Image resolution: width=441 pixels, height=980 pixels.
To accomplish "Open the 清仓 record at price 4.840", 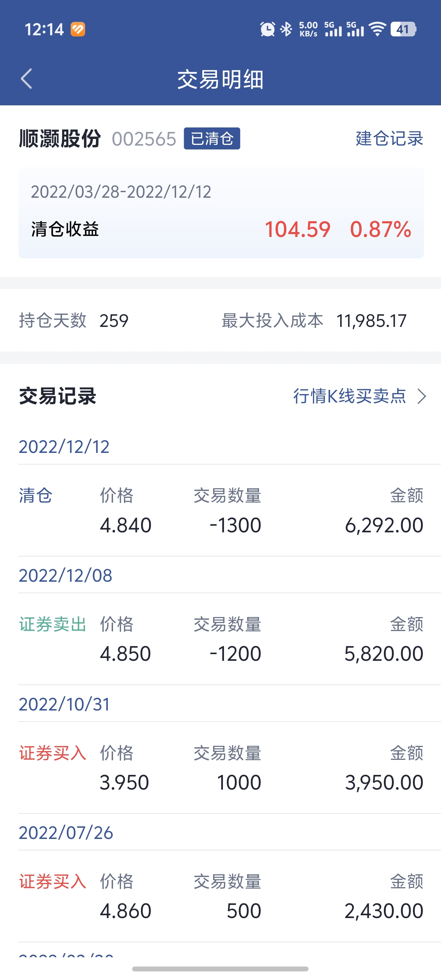I will pyautogui.click(x=221, y=511).
